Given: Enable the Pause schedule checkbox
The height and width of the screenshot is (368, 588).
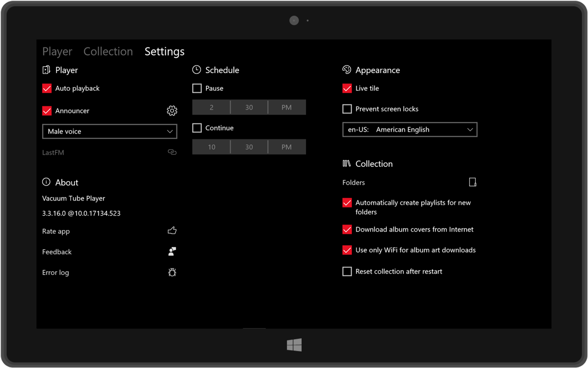Looking at the screenshot, I should coord(197,88).
